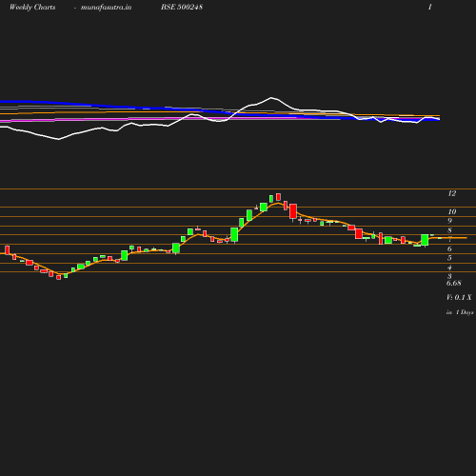Click the price axis label 6

(x=449, y=248)
